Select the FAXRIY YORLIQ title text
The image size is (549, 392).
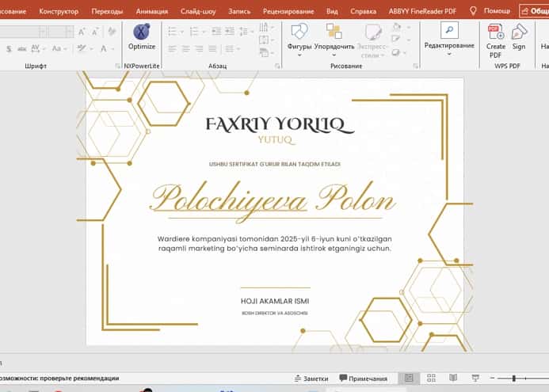point(280,125)
